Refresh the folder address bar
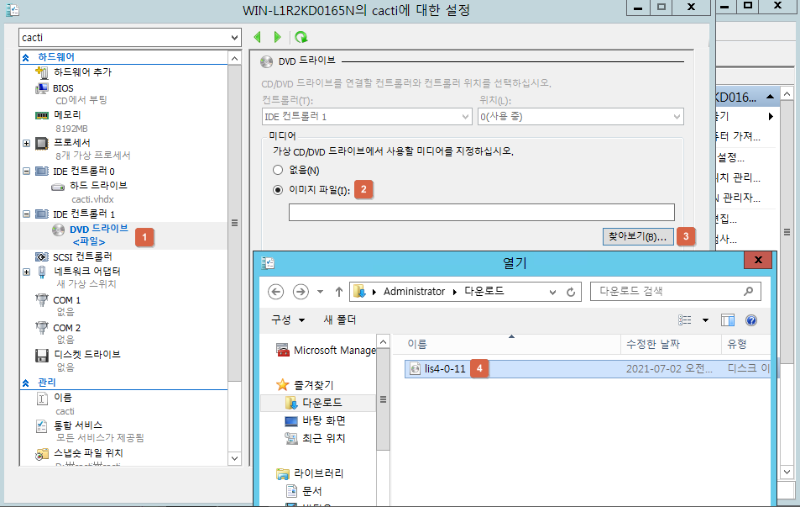 click(x=571, y=292)
